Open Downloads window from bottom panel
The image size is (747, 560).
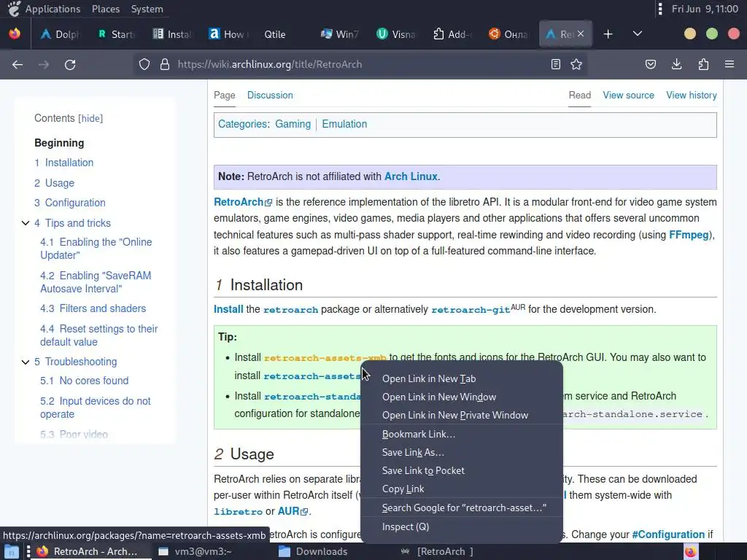pyautogui.click(x=313, y=551)
